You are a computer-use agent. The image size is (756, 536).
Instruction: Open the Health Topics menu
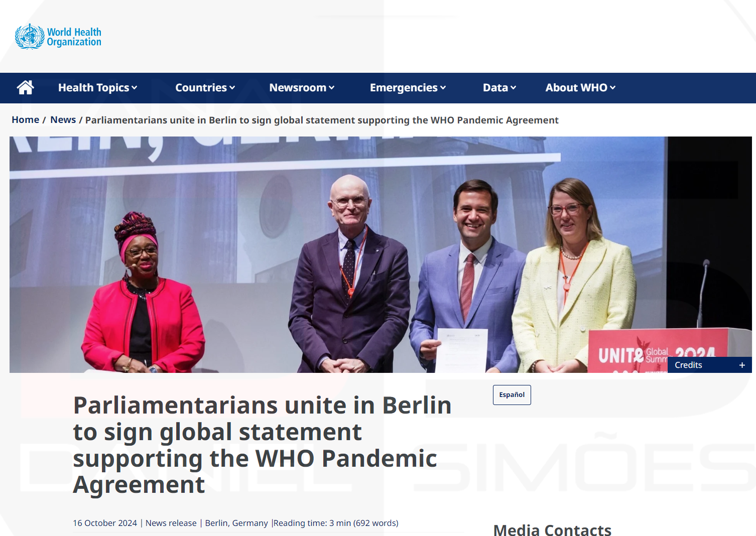pyautogui.click(x=97, y=88)
